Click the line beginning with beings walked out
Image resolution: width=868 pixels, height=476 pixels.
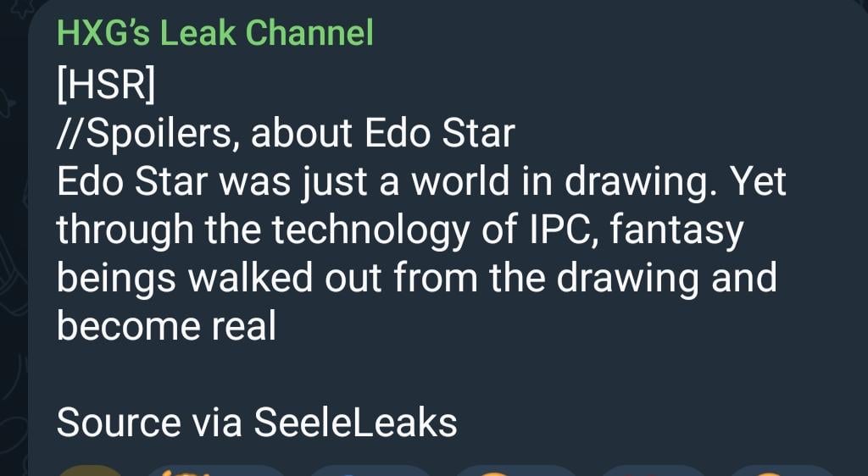click(416, 279)
